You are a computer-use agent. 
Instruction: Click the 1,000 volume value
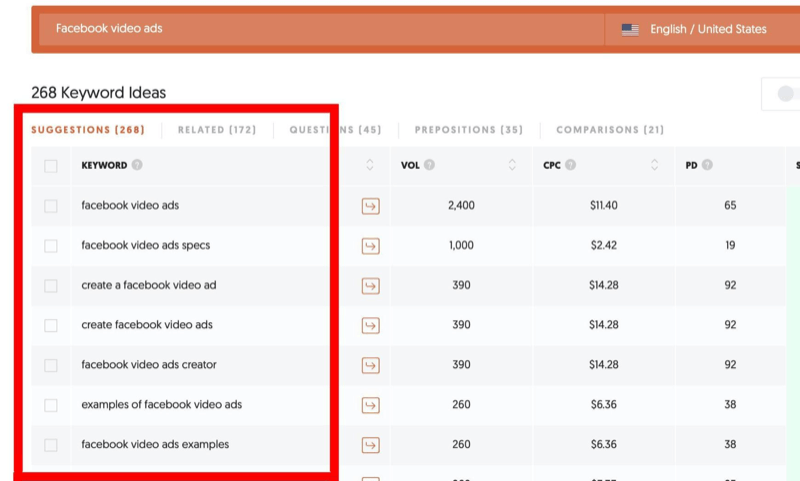pos(461,245)
